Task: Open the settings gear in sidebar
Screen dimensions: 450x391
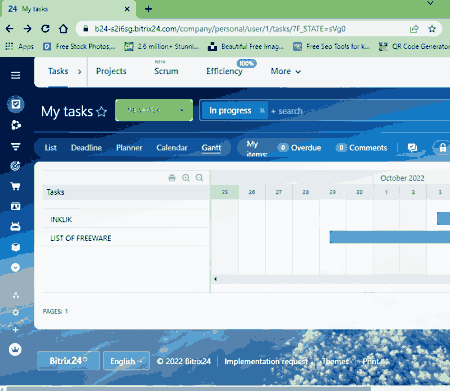Action: tap(15, 312)
